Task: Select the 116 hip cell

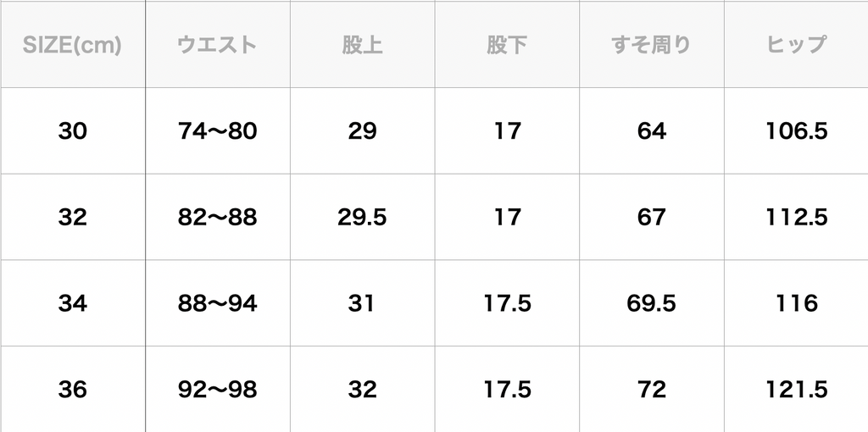Action: [x=796, y=303]
